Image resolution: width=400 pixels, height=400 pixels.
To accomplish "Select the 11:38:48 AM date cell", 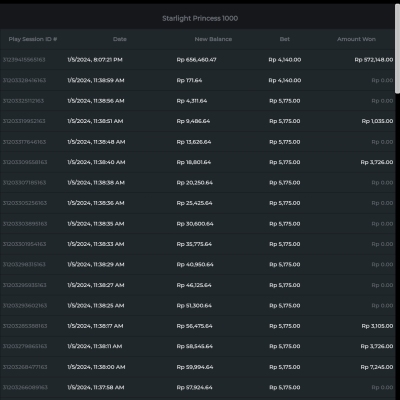I will coord(96,142).
